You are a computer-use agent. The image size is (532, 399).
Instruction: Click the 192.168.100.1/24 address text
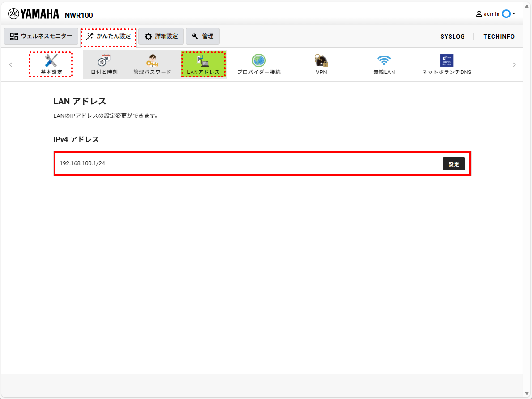click(82, 163)
